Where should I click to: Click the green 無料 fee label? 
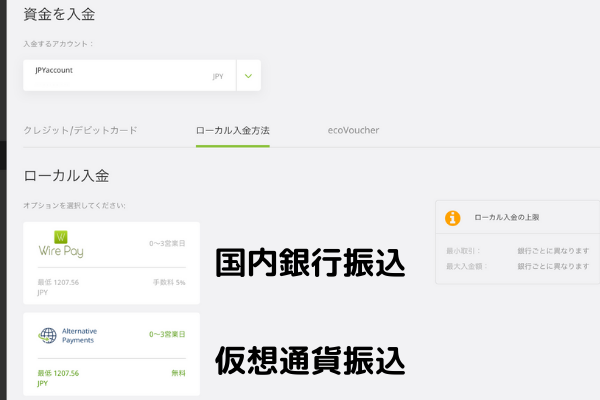(x=180, y=373)
